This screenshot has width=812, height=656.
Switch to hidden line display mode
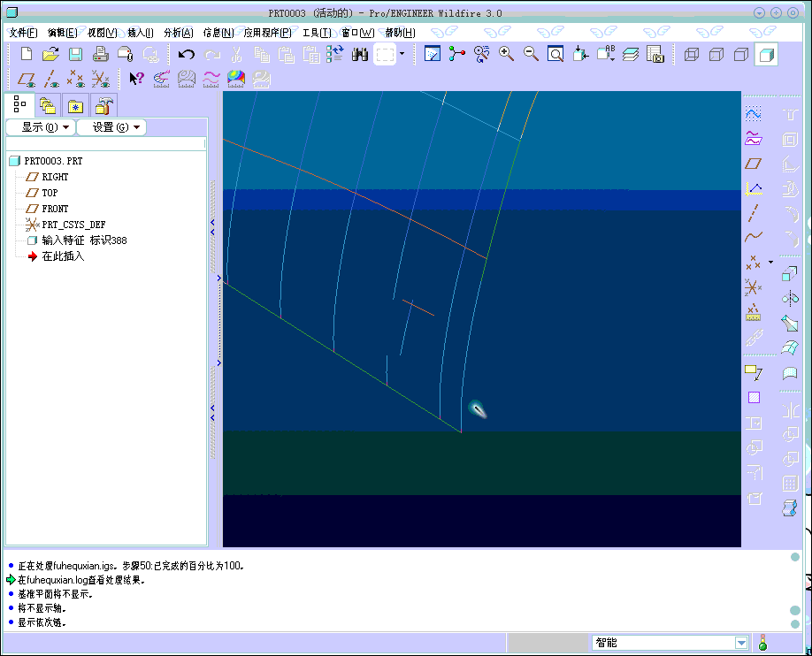[716, 54]
